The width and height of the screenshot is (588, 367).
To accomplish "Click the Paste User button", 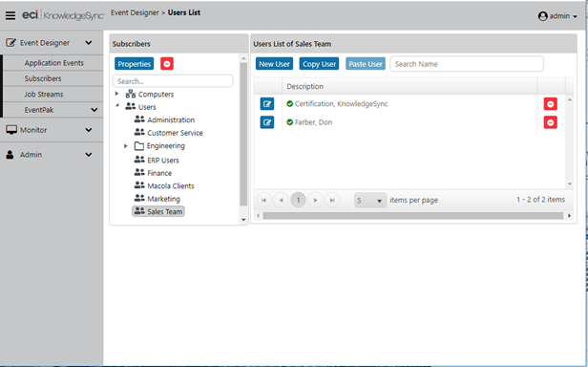I will click(366, 64).
